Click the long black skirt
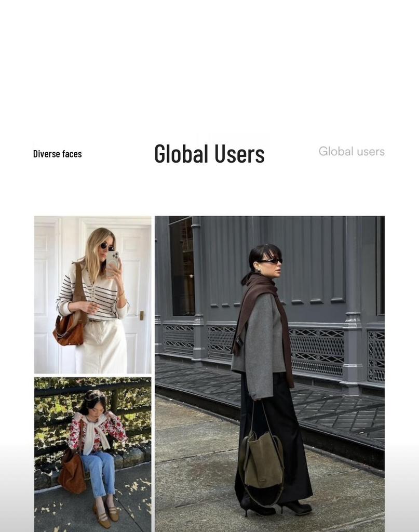 (x=275, y=437)
